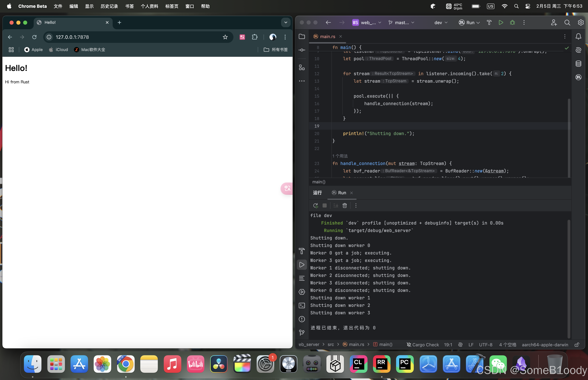Toggle the floating translate bubble on page
The height and width of the screenshot is (380, 588).
[x=287, y=189]
